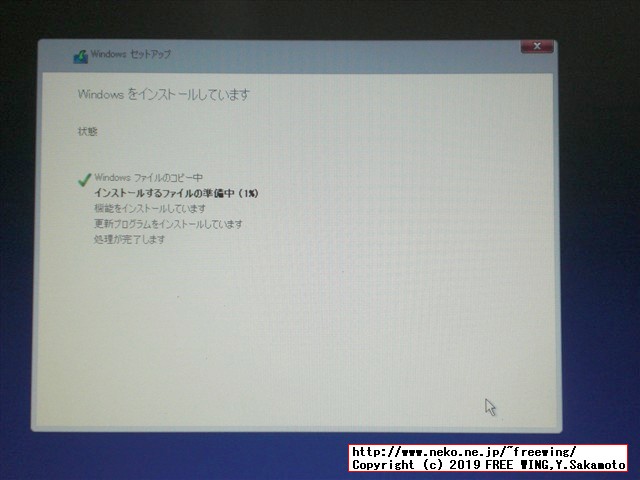Screen dimensions: 640x480
Task: Click the 'Windows セットアップ' title text
Action: [131, 54]
